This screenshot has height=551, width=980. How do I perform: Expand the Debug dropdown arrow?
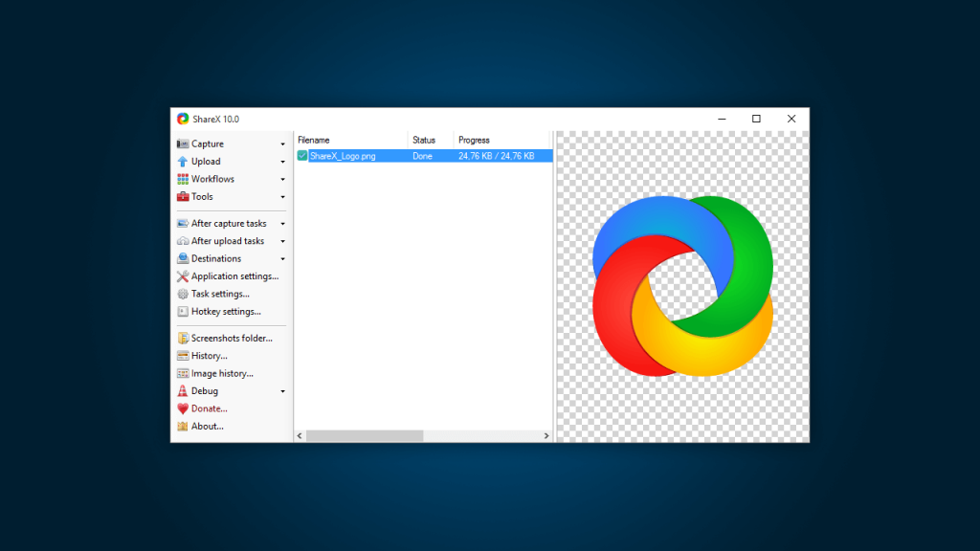pyautogui.click(x=283, y=390)
